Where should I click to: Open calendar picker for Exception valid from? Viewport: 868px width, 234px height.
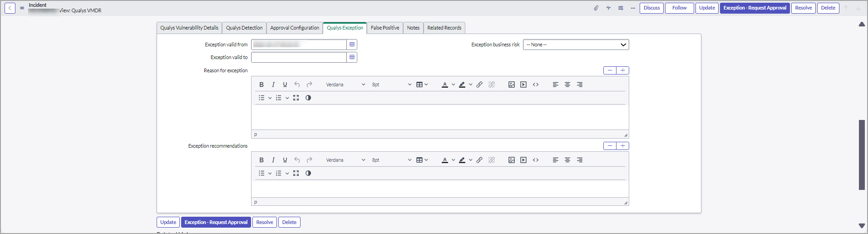coord(352,45)
